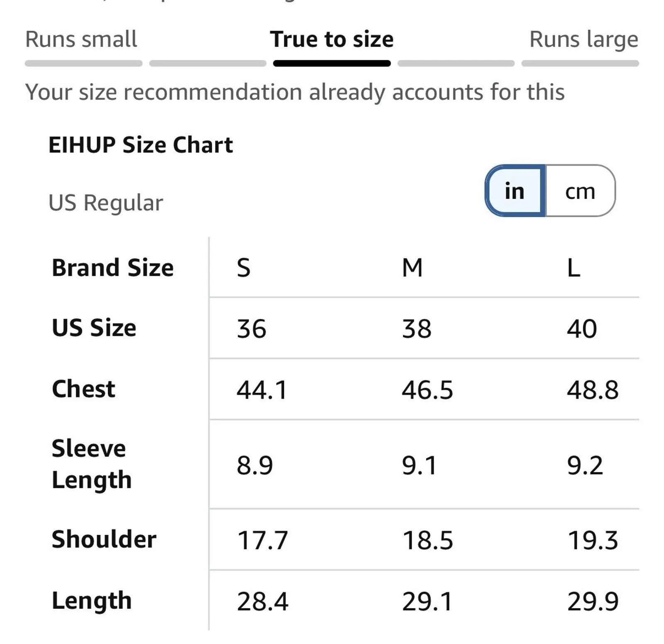Viewport: 664px width, 644px height.
Task: Click the Chest row label
Action: [x=83, y=389]
